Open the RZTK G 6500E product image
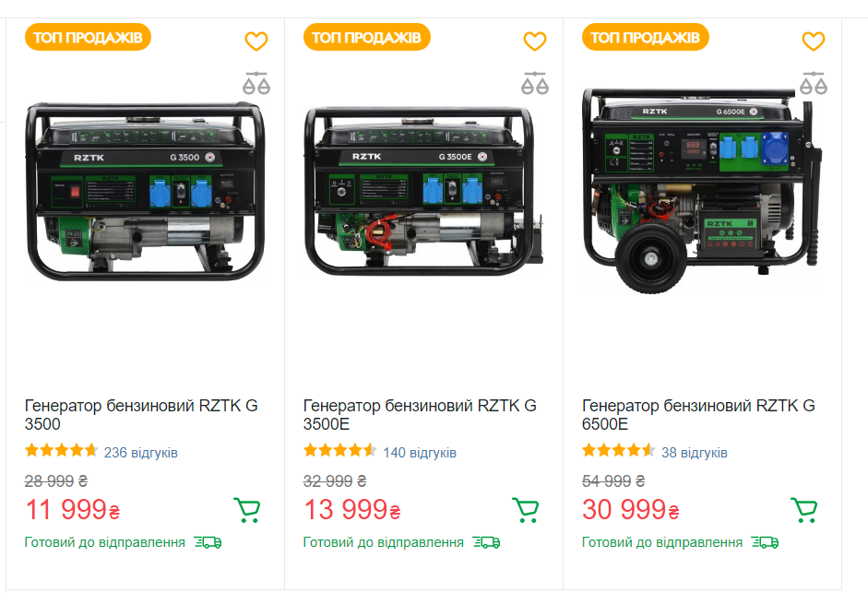Viewport: 868px width, 593px height. pos(702,191)
